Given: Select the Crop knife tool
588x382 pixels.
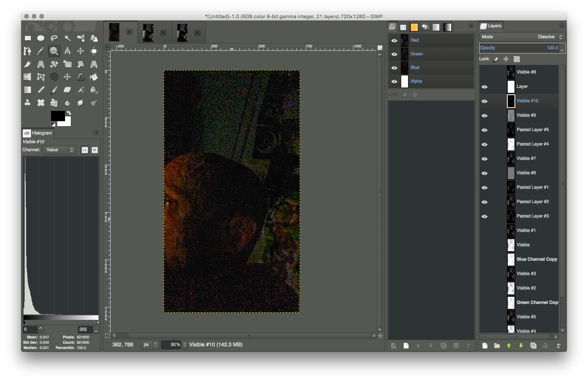Looking at the screenshot, I should tap(28, 64).
